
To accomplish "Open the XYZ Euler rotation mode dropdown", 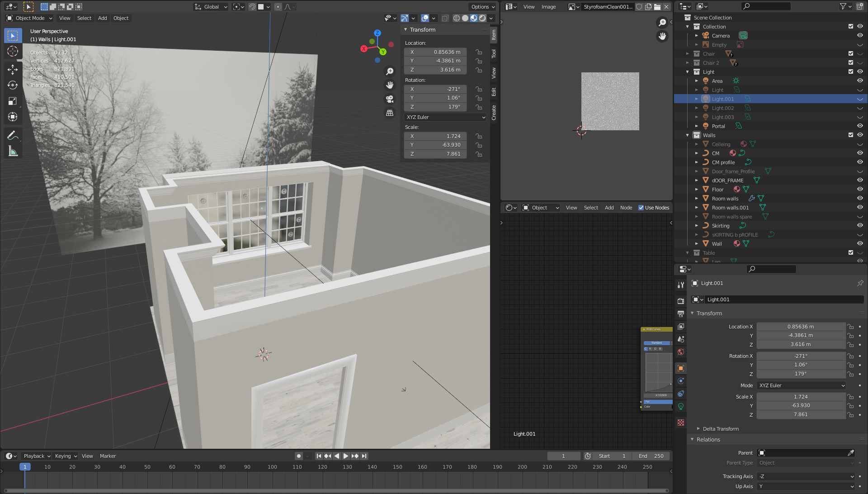I will [x=445, y=117].
